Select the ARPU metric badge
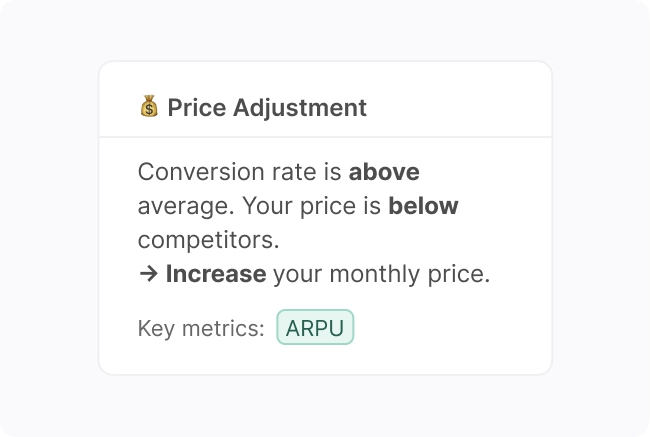Viewport: 650px width, 437px height. [x=315, y=328]
